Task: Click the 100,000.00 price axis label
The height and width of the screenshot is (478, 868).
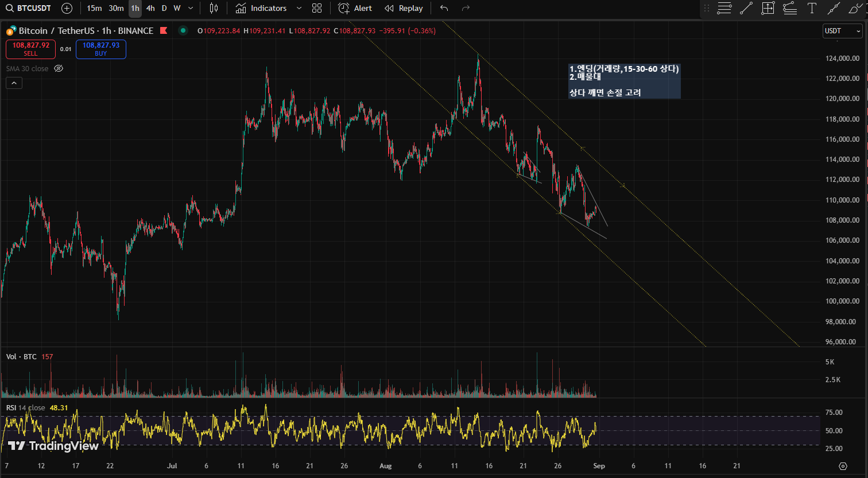Action: pyautogui.click(x=842, y=301)
